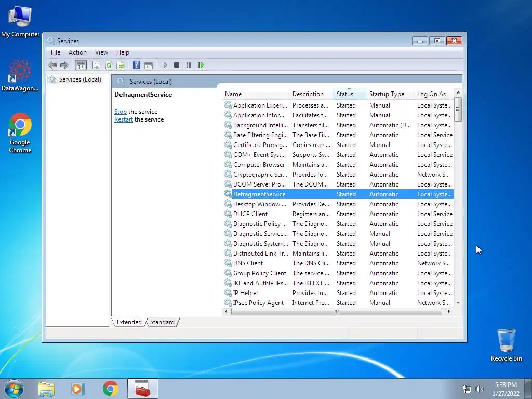Click the network tray icon
This screenshot has width=532, height=399.
467,389
